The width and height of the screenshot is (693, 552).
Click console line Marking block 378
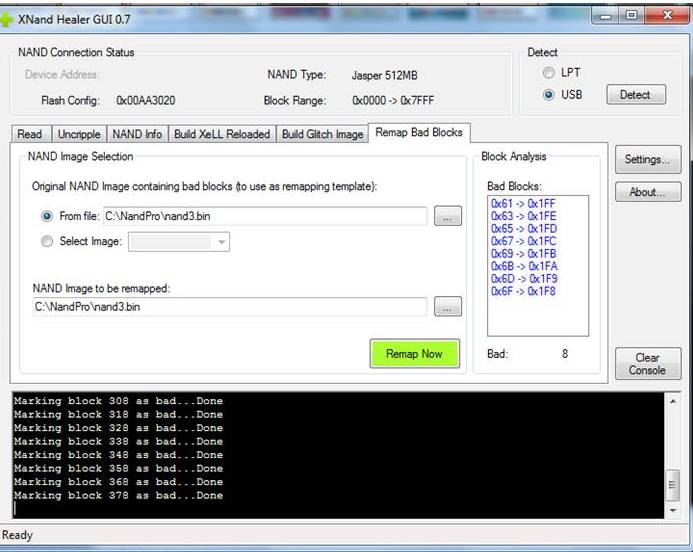coord(118,495)
